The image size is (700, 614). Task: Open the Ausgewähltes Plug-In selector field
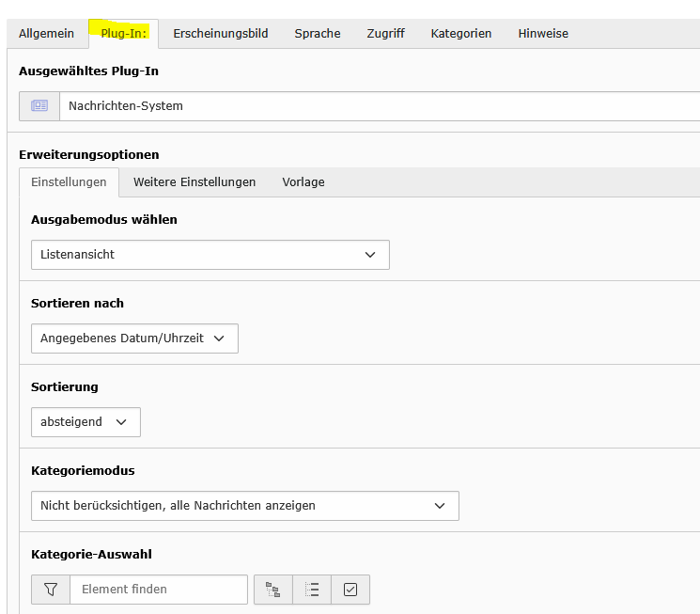376,106
